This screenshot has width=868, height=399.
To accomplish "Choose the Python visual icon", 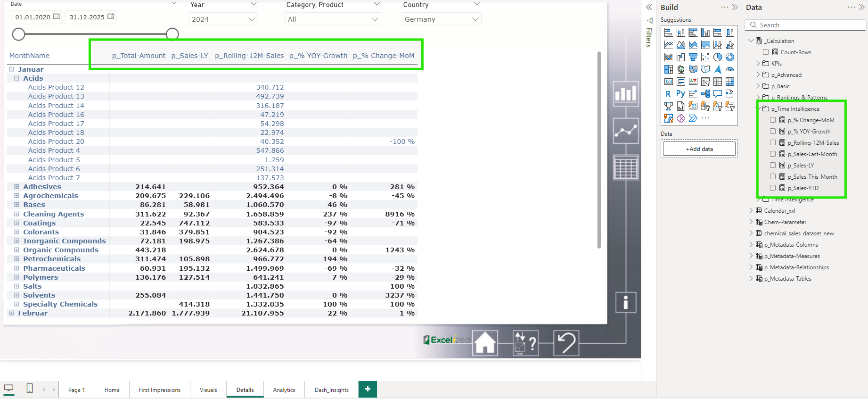I will tap(680, 94).
